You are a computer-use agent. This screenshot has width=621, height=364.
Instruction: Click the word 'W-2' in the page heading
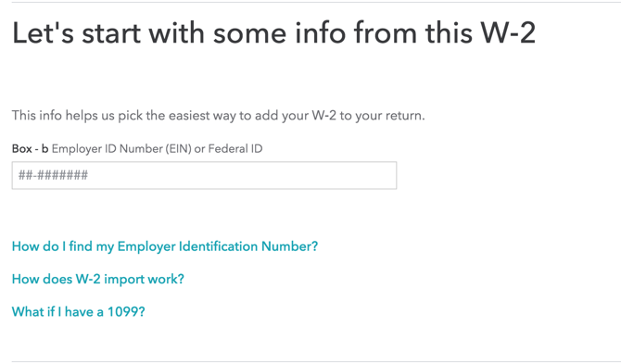508,32
